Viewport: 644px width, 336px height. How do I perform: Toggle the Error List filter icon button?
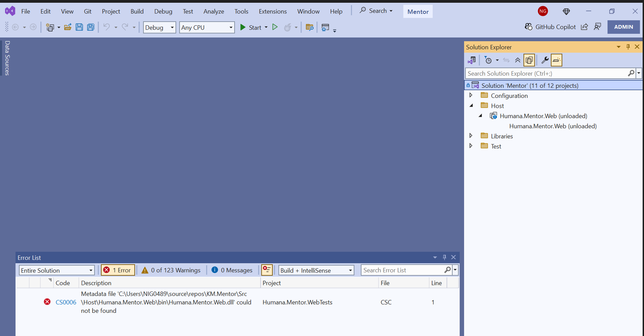click(x=267, y=270)
